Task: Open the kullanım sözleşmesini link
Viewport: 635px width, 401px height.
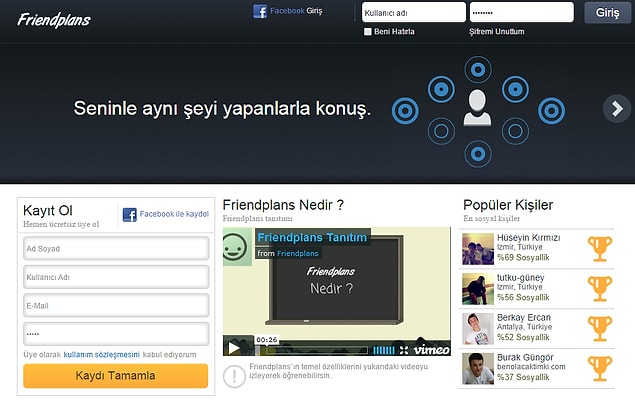Action: [102, 354]
